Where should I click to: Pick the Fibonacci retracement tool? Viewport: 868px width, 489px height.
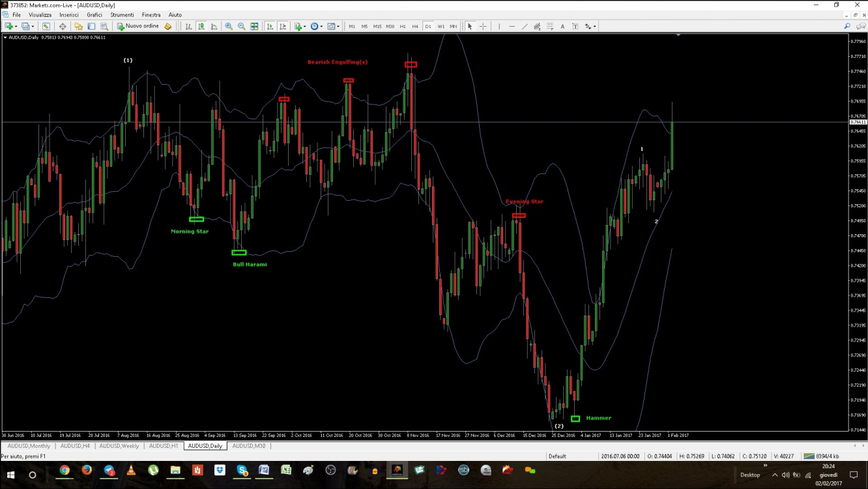tap(550, 27)
